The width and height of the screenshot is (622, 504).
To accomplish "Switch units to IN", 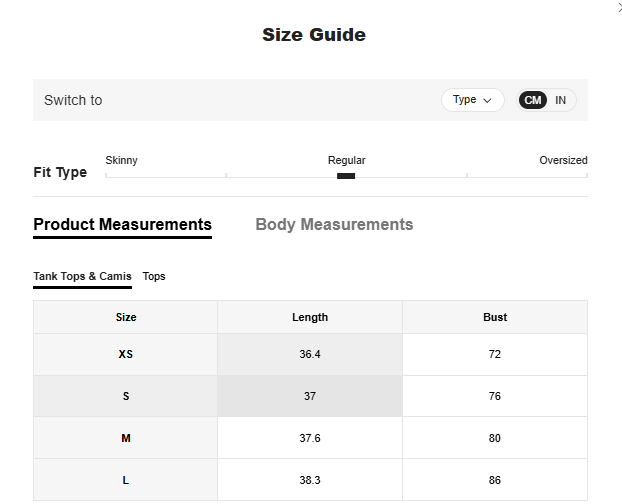I will 561,100.
